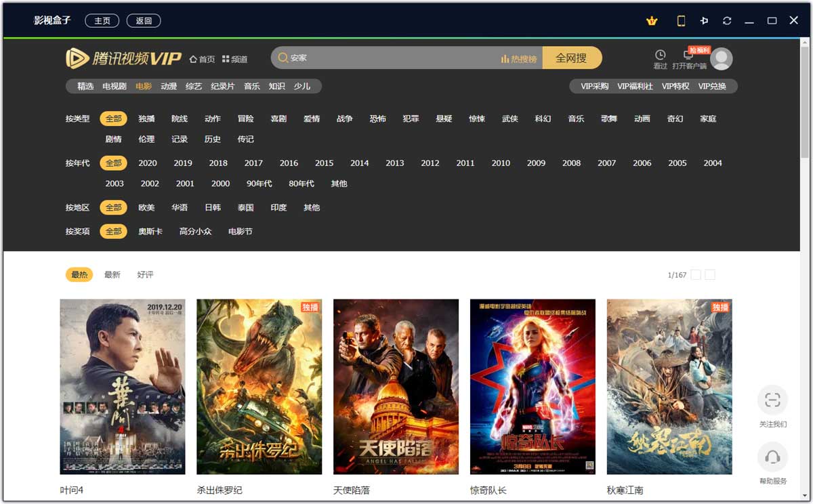Filter by type 传记
Screen dimensions: 813x504
tap(246, 139)
